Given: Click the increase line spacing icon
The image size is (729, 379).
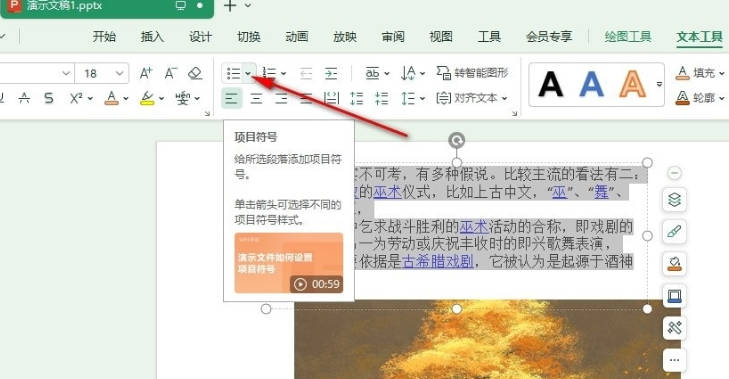Looking at the screenshot, I should 357,98.
